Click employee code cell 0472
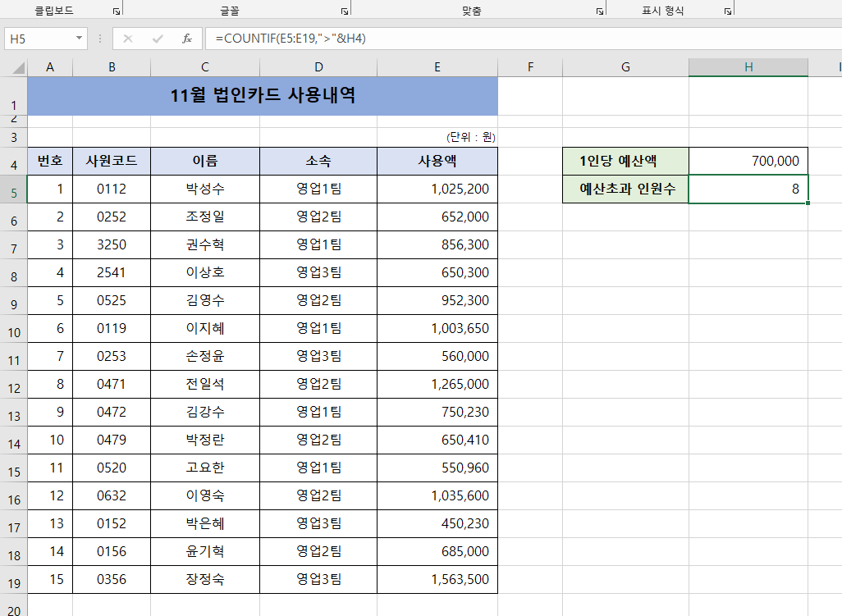Screen dimensions: 842x616 click(x=112, y=412)
